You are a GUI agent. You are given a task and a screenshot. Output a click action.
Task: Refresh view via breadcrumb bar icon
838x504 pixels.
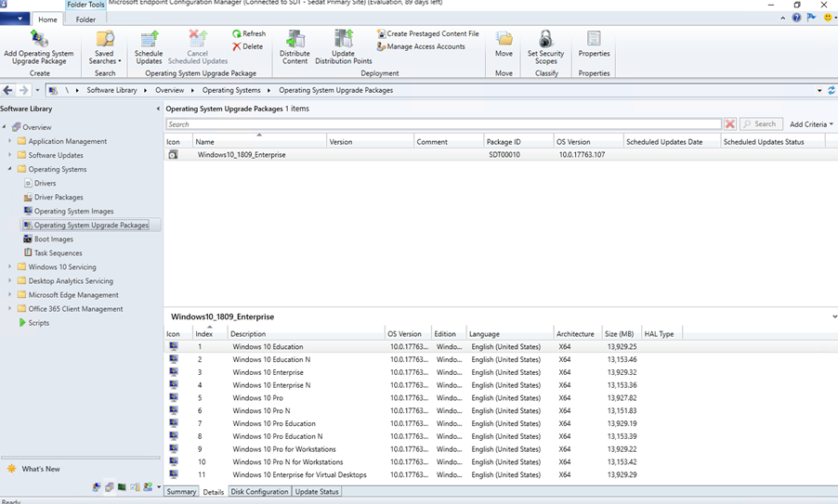tap(831, 90)
